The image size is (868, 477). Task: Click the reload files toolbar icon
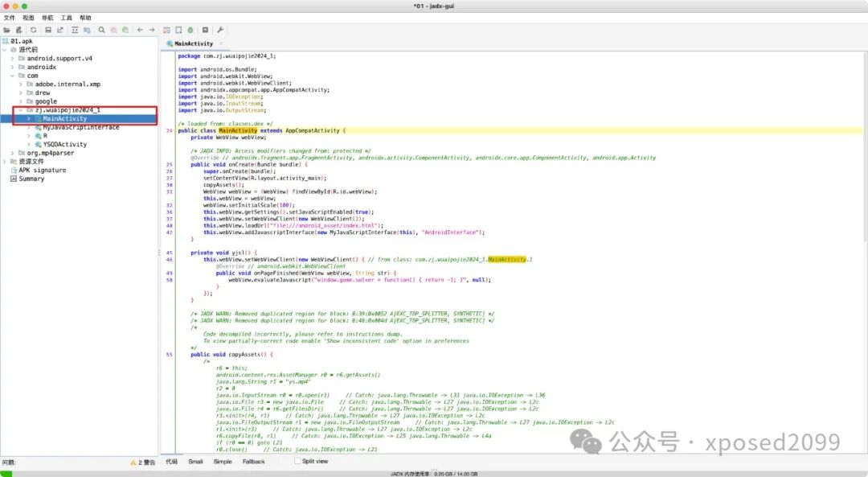[33, 30]
